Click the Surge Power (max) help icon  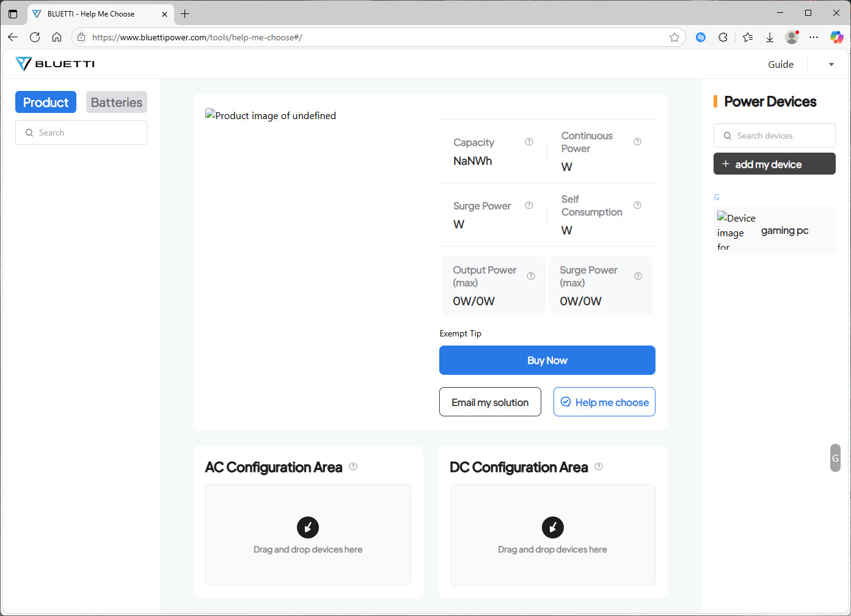point(638,276)
